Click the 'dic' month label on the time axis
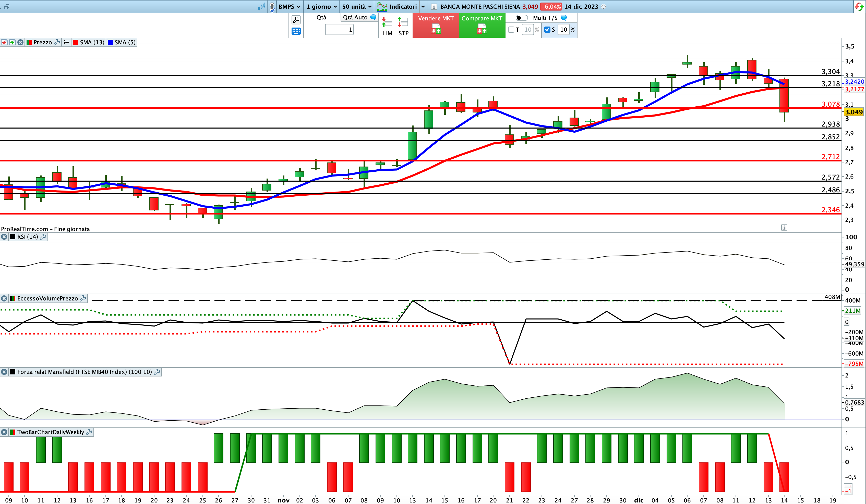The width and height of the screenshot is (866, 504). click(x=639, y=500)
